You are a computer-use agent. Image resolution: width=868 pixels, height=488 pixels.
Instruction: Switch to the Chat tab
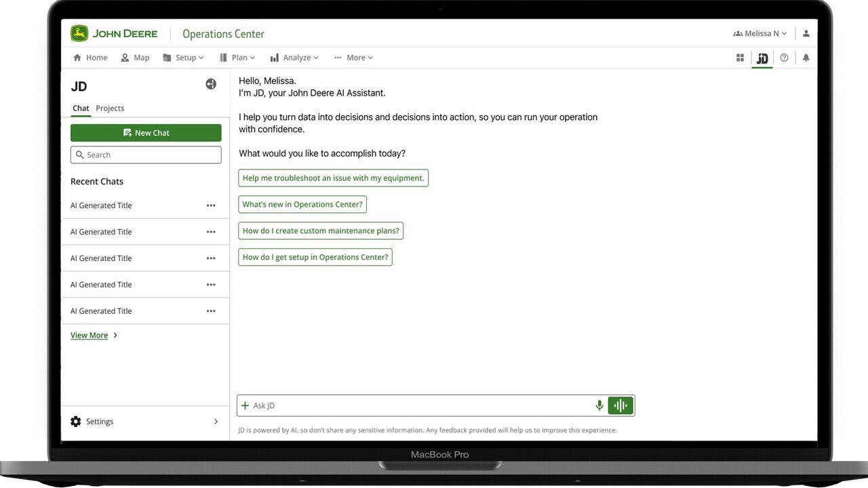pos(81,108)
